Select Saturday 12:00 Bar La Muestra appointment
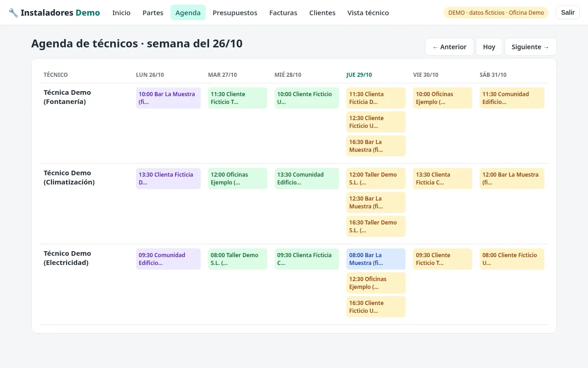Screen dimensions: 588x368 pyautogui.click(x=512, y=178)
